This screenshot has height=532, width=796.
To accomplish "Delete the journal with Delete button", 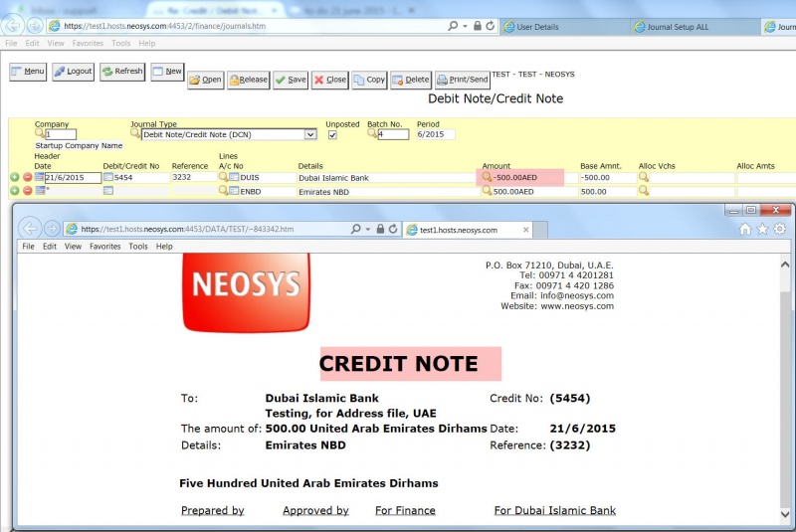I will coord(411,80).
